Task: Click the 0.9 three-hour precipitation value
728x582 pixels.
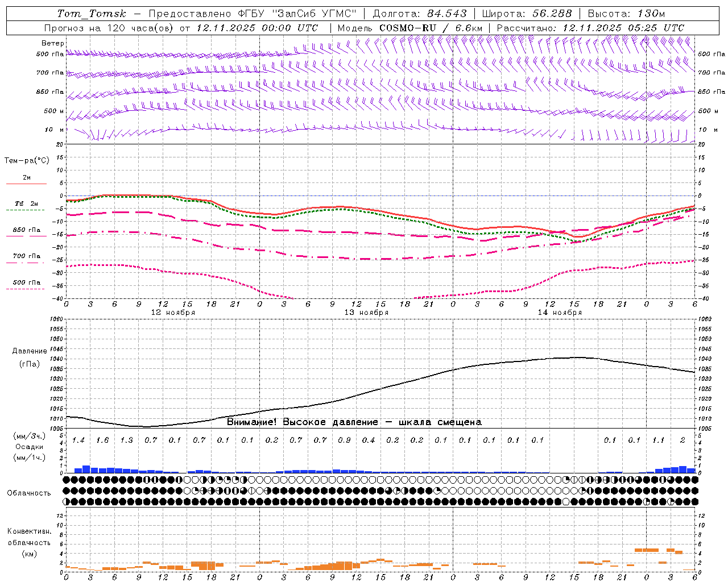Action: point(344,440)
